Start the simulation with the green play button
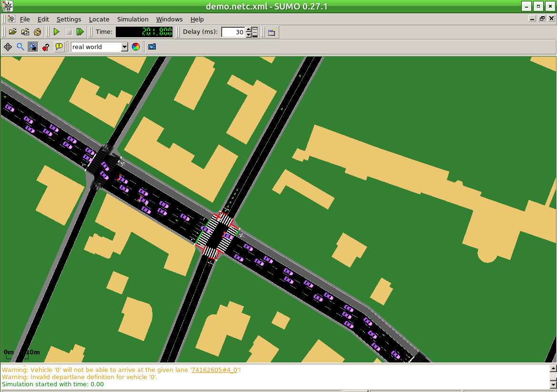 point(56,32)
